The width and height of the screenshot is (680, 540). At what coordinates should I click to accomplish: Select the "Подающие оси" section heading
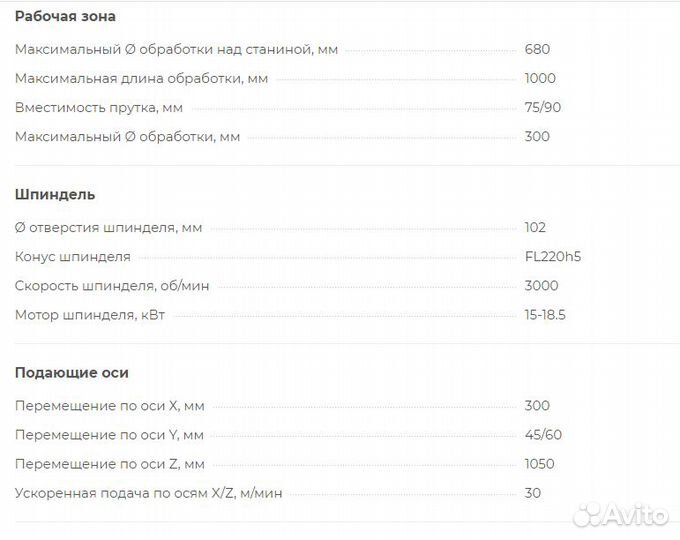71,373
